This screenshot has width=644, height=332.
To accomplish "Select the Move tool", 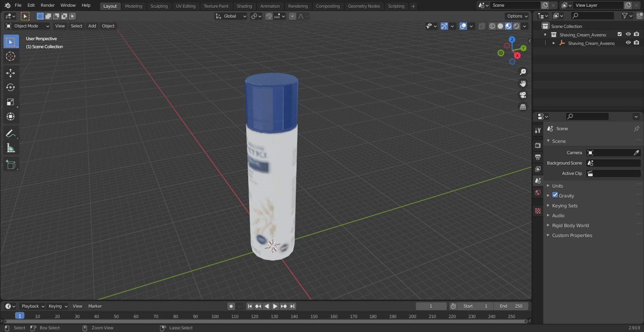I will point(11,73).
